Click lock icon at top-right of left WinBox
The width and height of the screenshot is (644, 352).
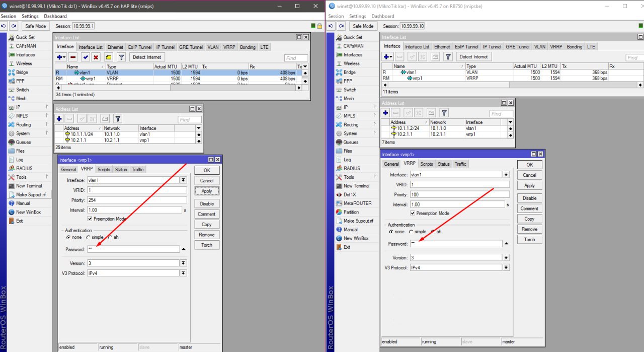click(x=319, y=26)
